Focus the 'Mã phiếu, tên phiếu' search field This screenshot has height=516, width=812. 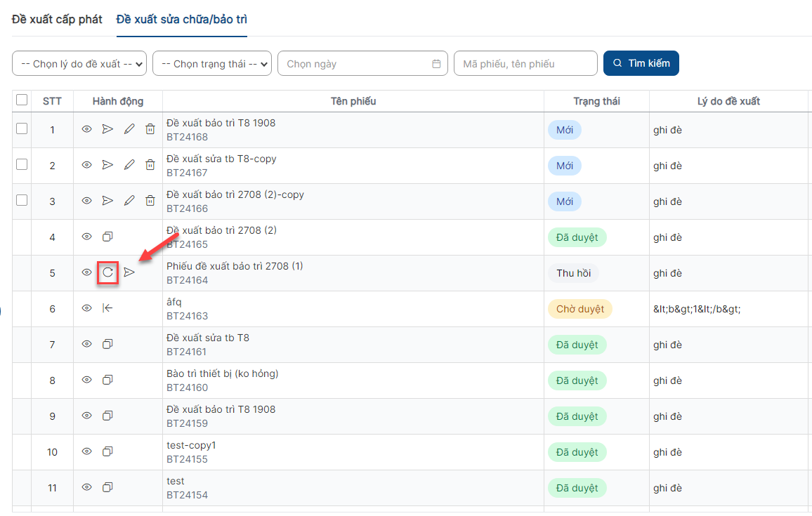tap(525, 64)
